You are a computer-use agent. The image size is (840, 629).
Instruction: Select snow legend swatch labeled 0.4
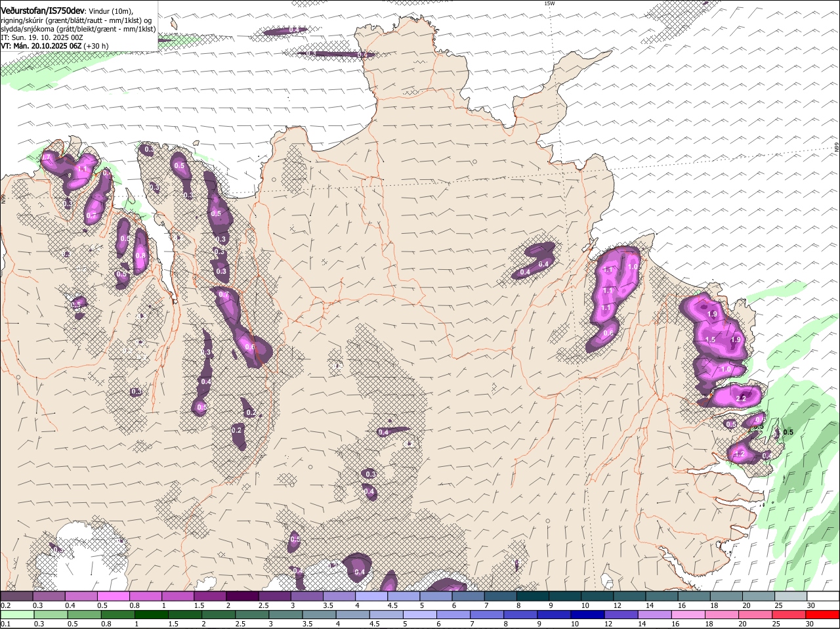81,596
